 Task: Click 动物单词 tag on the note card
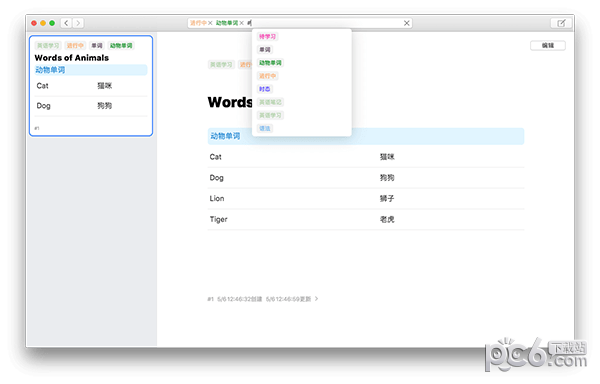[x=121, y=46]
